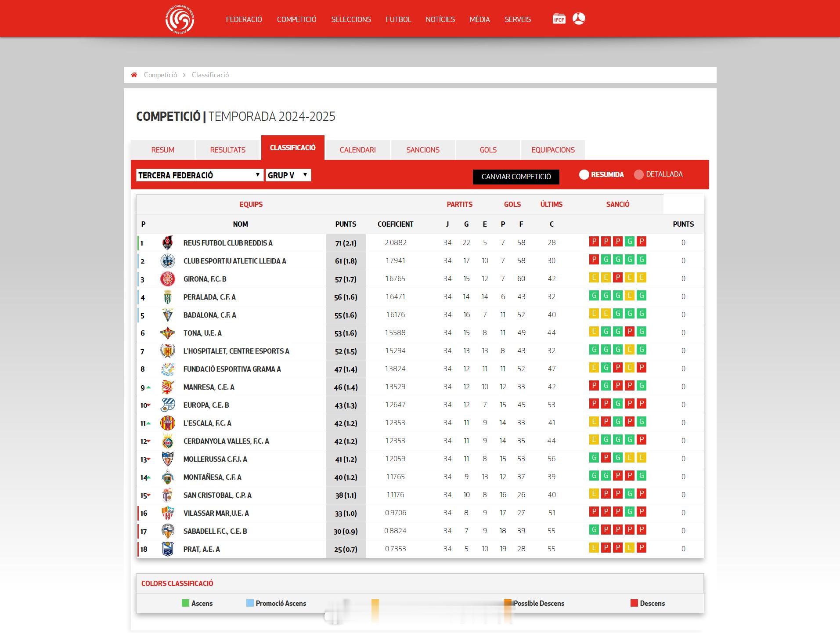Switch to the Resum tab
The height and width of the screenshot is (633, 840).
[x=163, y=150]
